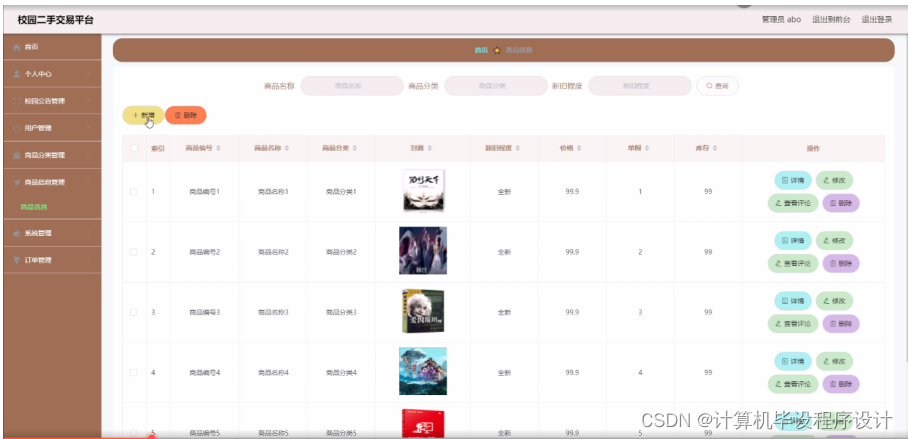Expand the 订单管理 menu chevron
Image resolution: width=908 pixels, height=439 pixels.
(89, 260)
